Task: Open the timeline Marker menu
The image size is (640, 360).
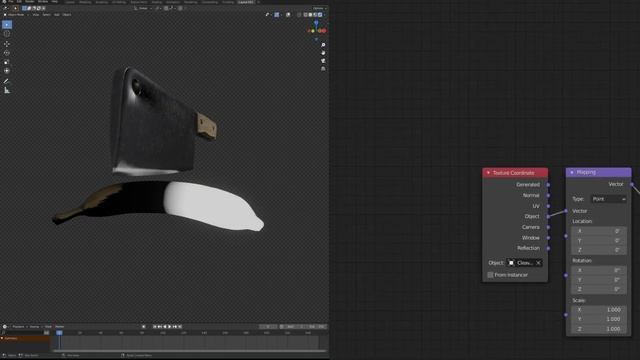Action: pos(60,327)
